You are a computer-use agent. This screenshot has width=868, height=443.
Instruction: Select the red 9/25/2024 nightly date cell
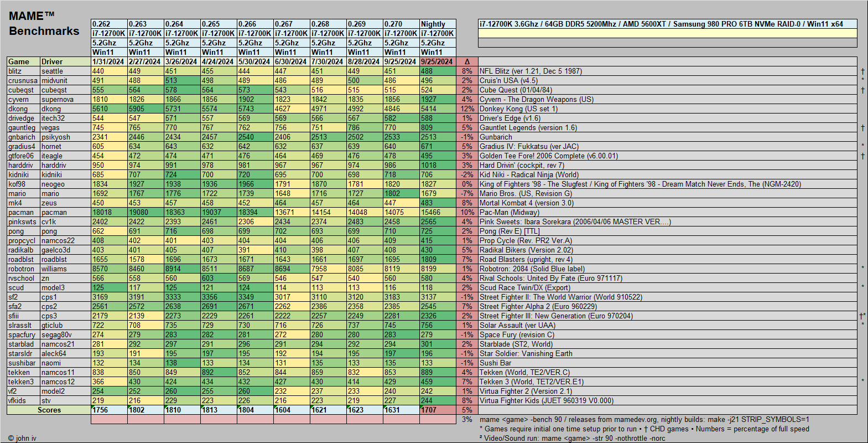(438, 61)
